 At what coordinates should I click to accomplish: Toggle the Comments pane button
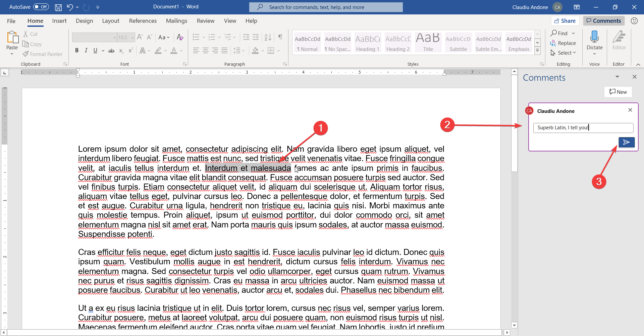click(604, 21)
